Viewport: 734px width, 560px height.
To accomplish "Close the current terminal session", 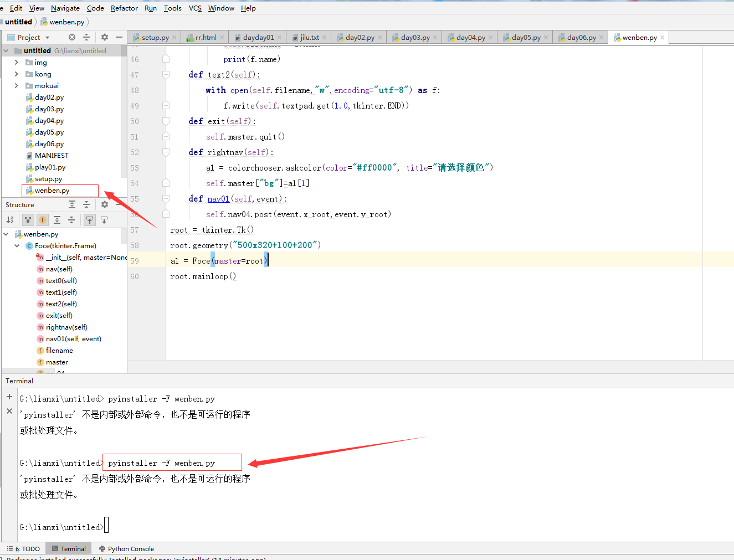I will (x=9, y=411).
